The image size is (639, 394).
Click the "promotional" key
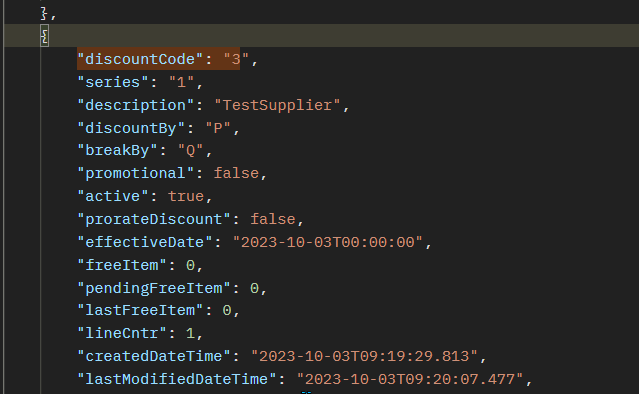click(x=135, y=174)
